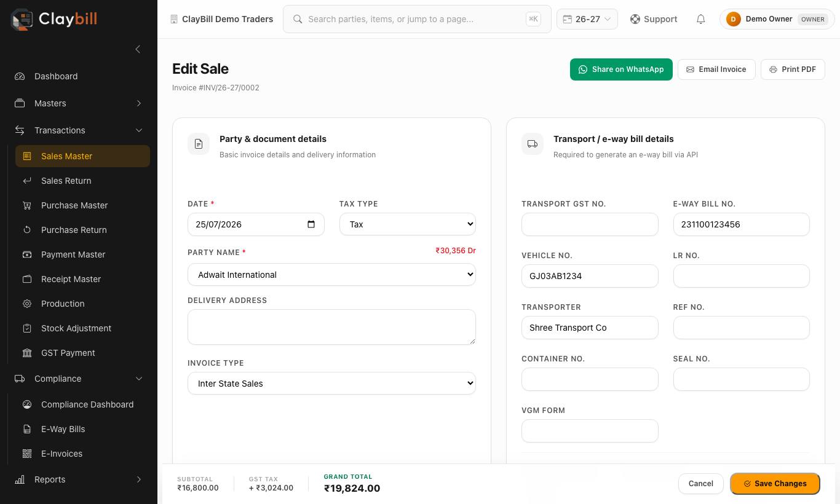
Task: Click the truck icon beside Transport details
Action: [533, 144]
